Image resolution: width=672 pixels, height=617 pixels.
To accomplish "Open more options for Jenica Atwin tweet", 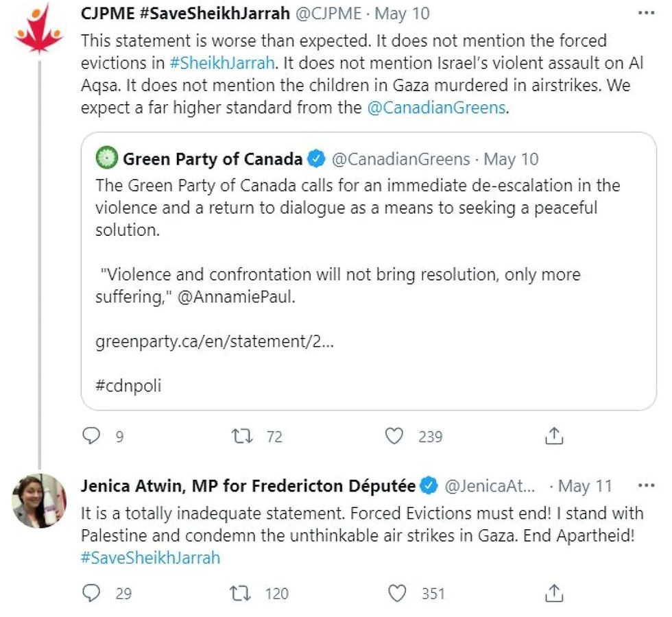I will coord(646,485).
